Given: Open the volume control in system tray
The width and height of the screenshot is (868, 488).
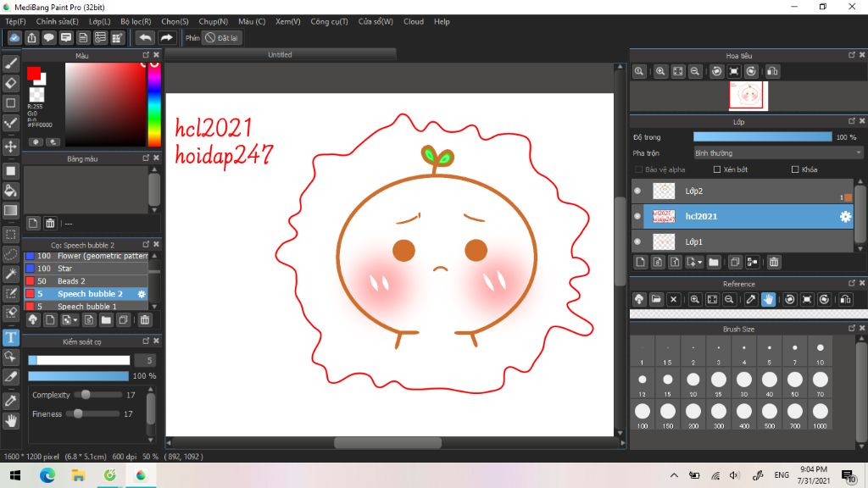Looking at the screenshot, I should coord(735,474).
